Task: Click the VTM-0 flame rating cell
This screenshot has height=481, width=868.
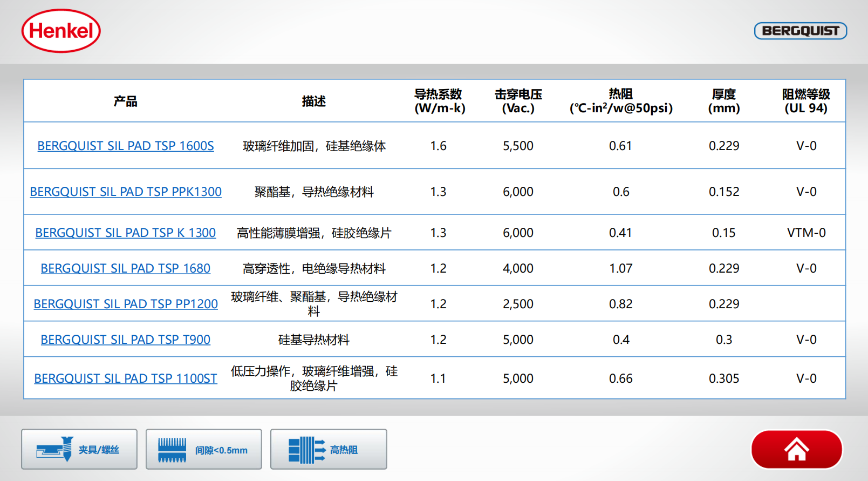Action: point(806,233)
